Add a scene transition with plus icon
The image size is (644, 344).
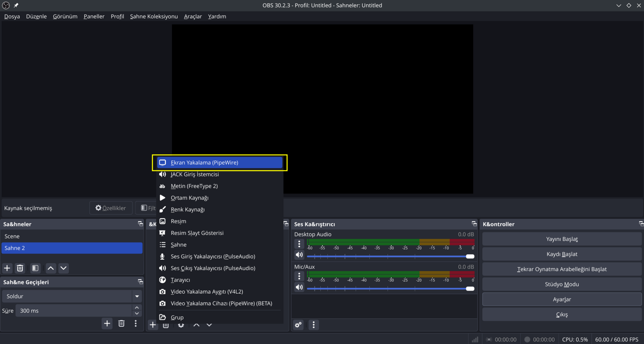click(107, 324)
